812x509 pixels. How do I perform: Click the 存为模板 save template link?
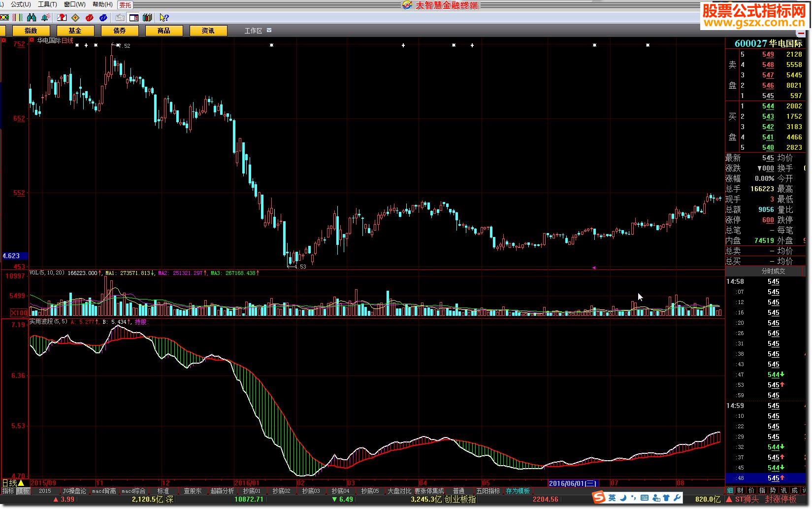518,491
